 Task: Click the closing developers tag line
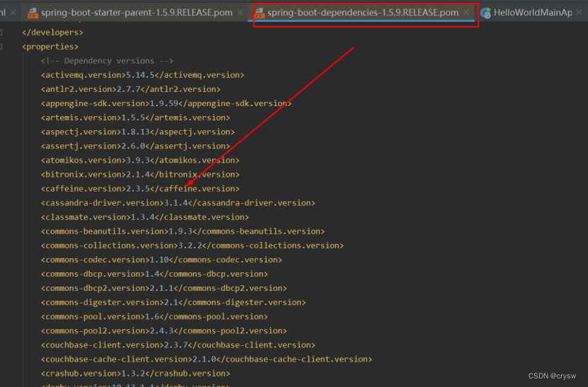click(52, 33)
